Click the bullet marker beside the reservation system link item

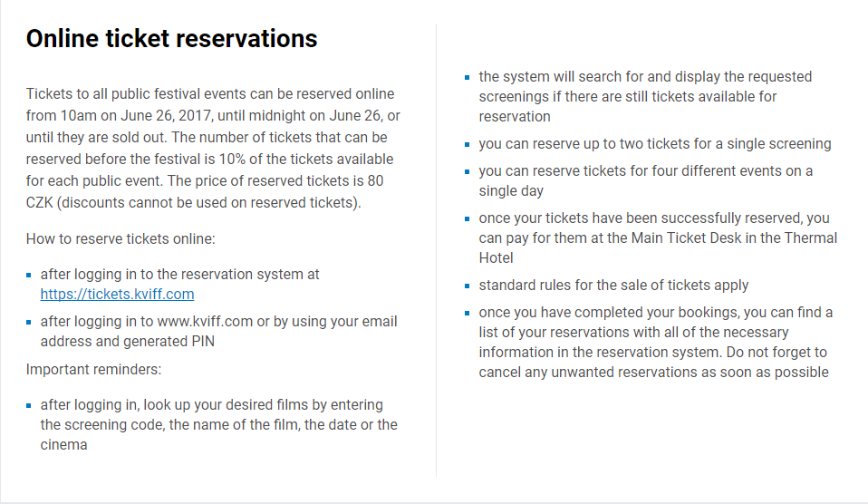pyautogui.click(x=30, y=275)
